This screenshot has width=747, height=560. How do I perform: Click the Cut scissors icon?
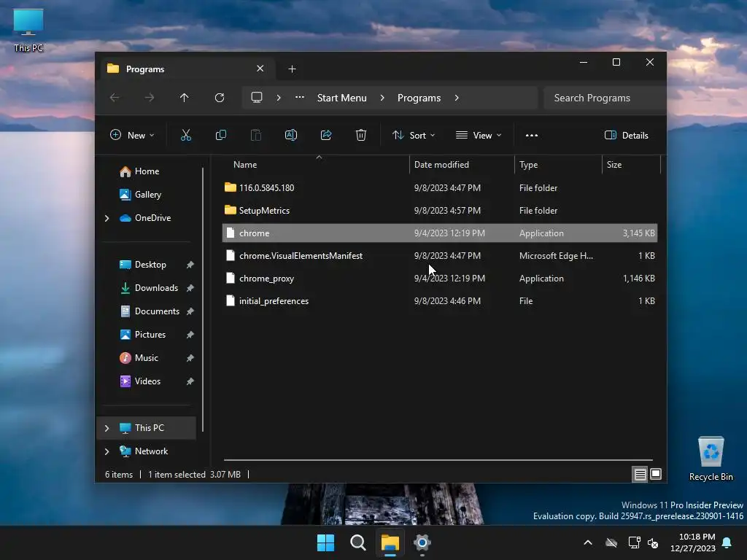point(186,135)
